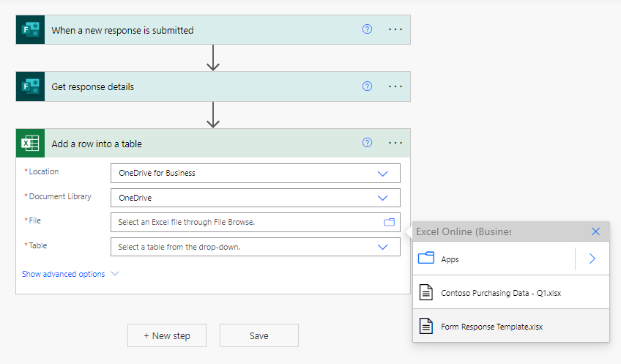
Task: Click the New step button
Action: 166,335
